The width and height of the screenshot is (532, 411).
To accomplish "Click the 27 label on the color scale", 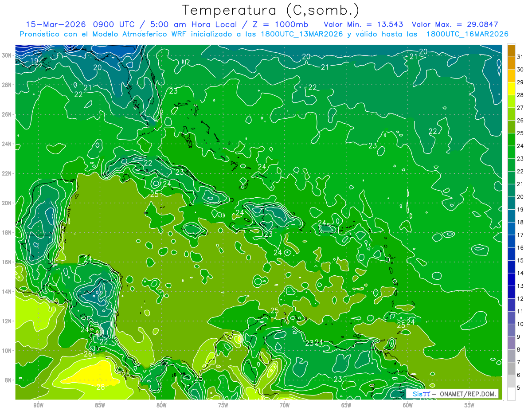I will (x=520, y=107).
